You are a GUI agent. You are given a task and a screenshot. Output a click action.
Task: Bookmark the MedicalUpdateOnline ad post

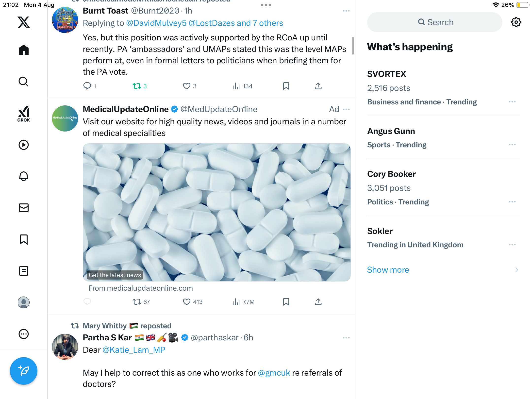[286, 302]
